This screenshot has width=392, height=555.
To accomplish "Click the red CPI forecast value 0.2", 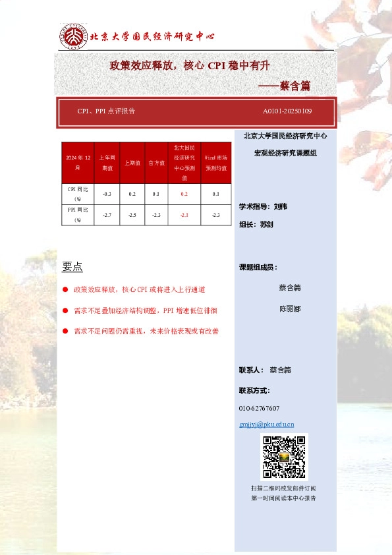I will pos(184,194).
